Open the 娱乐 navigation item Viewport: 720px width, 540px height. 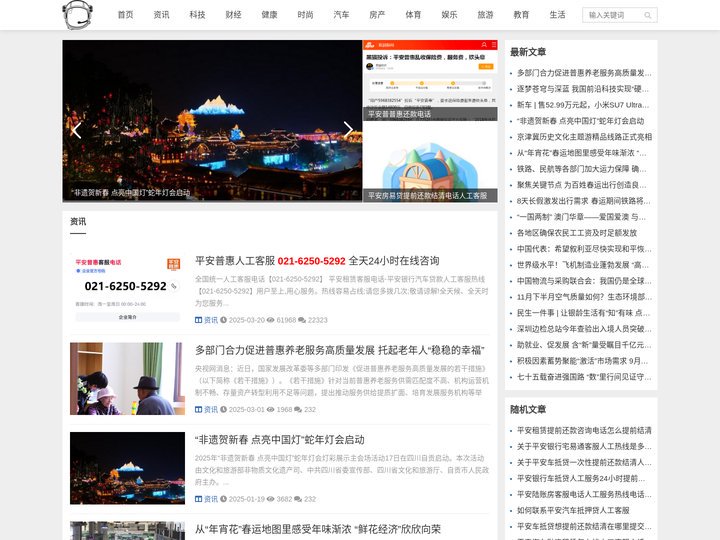point(449,15)
